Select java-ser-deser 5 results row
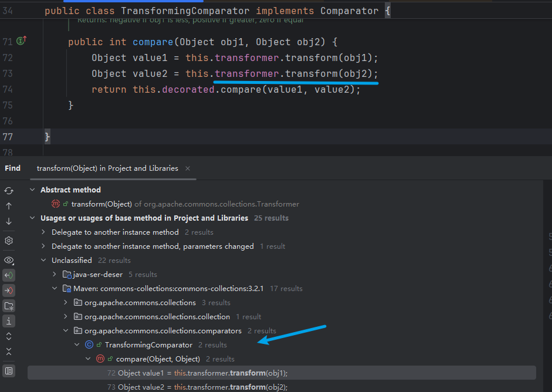The height and width of the screenshot is (392, 552). coord(282,275)
